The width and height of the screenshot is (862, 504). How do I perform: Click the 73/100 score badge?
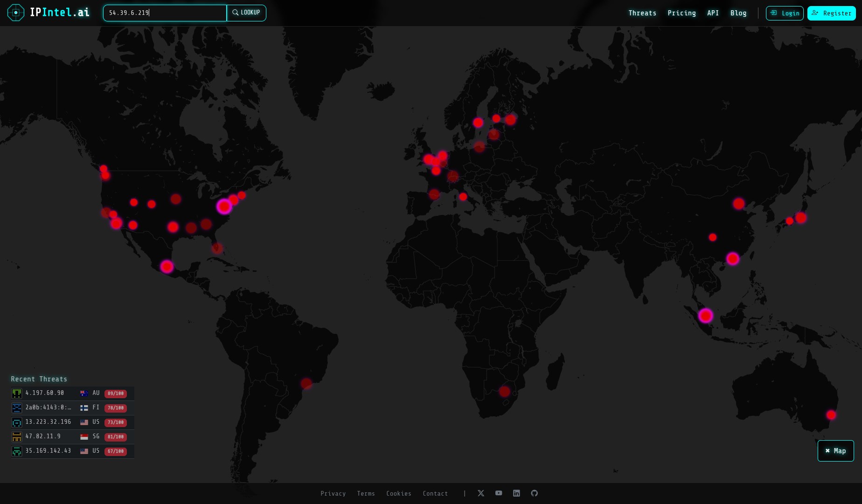pyautogui.click(x=116, y=422)
